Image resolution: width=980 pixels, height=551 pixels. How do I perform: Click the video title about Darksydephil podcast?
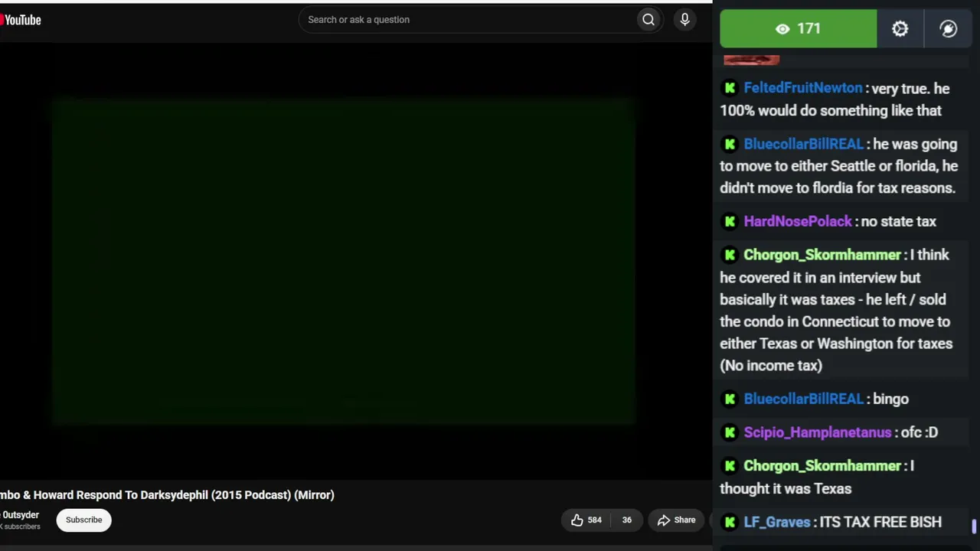pos(167,495)
